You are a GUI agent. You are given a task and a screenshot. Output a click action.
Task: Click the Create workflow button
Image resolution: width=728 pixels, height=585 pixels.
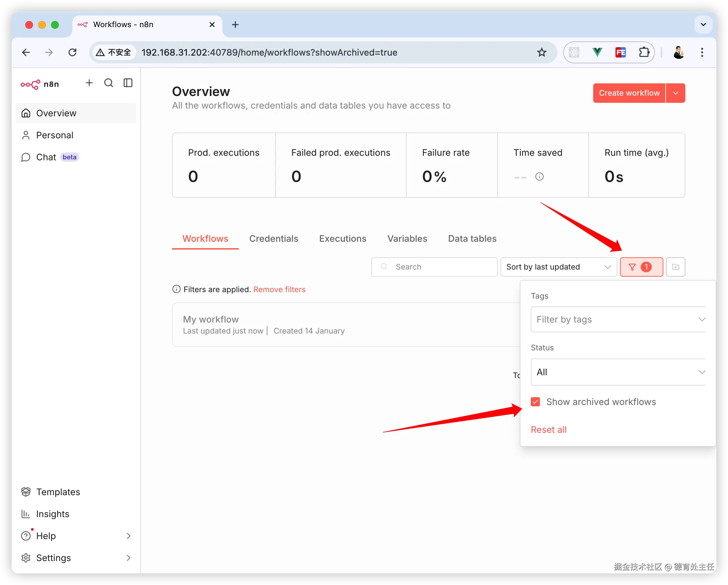629,93
